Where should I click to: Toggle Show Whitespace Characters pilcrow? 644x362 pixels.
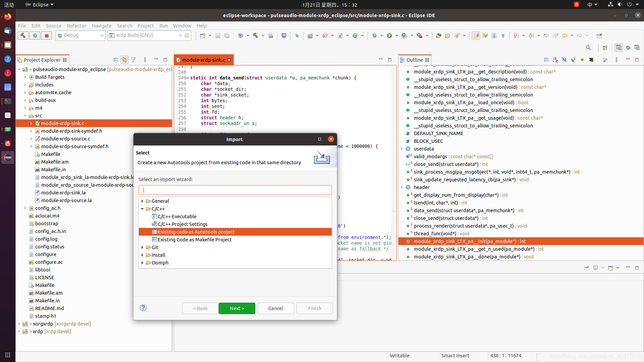(503, 36)
